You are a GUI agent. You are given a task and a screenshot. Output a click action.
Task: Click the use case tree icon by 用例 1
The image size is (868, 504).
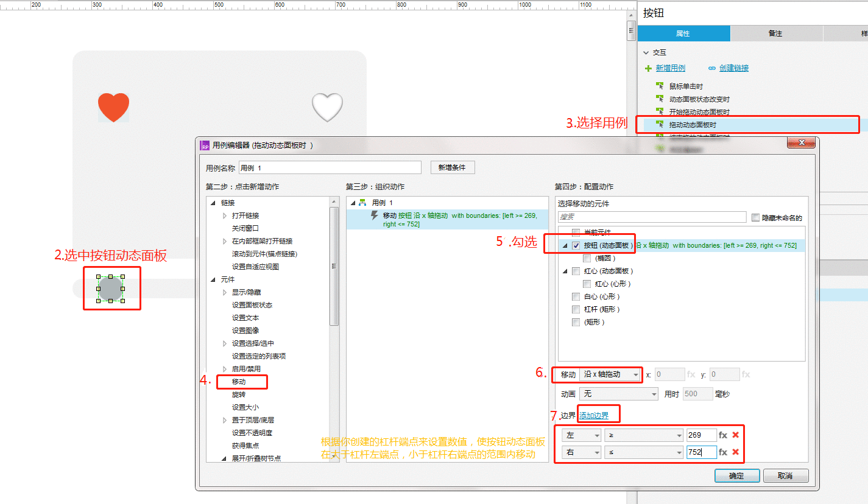coord(363,203)
